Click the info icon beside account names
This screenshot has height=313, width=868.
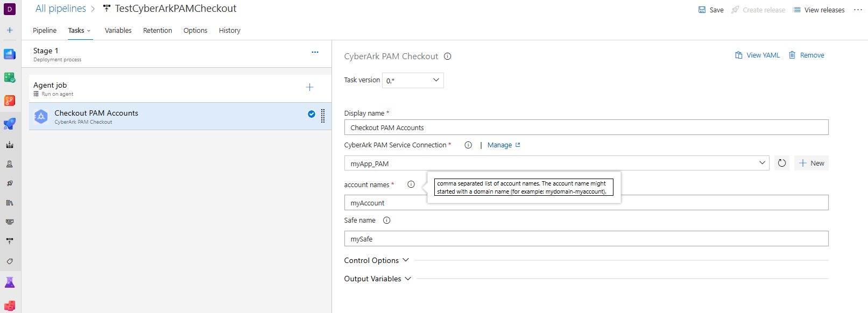[x=411, y=184]
